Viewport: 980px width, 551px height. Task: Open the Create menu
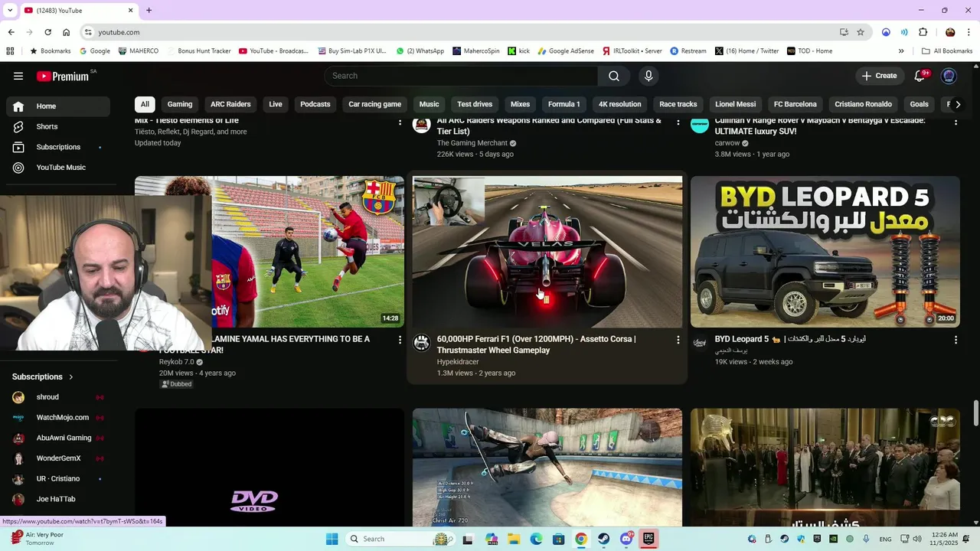(x=879, y=76)
